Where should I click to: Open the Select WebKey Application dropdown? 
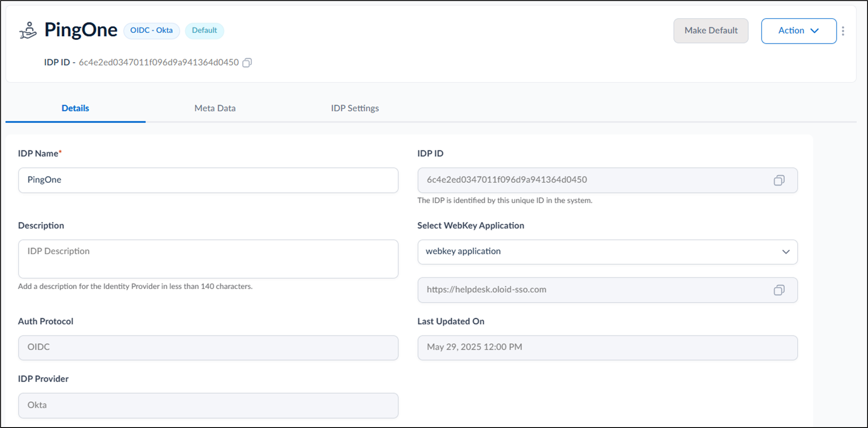607,252
